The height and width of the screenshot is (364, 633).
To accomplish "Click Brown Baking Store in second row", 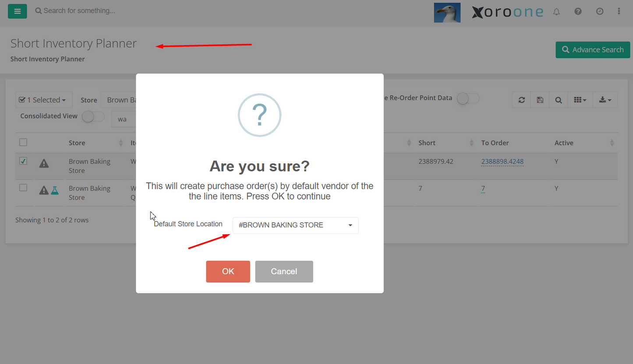I will [x=89, y=193].
